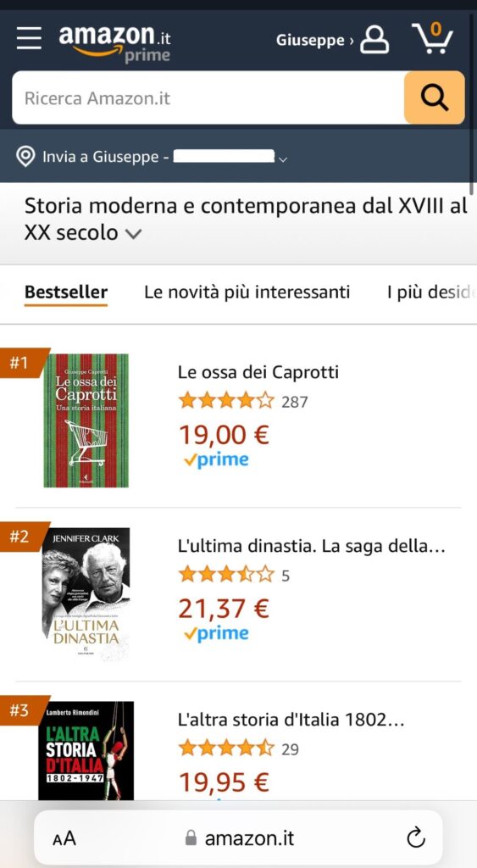Tap the Amazon.it prime logo
Viewport: 477px width, 868px height.
pos(114,43)
